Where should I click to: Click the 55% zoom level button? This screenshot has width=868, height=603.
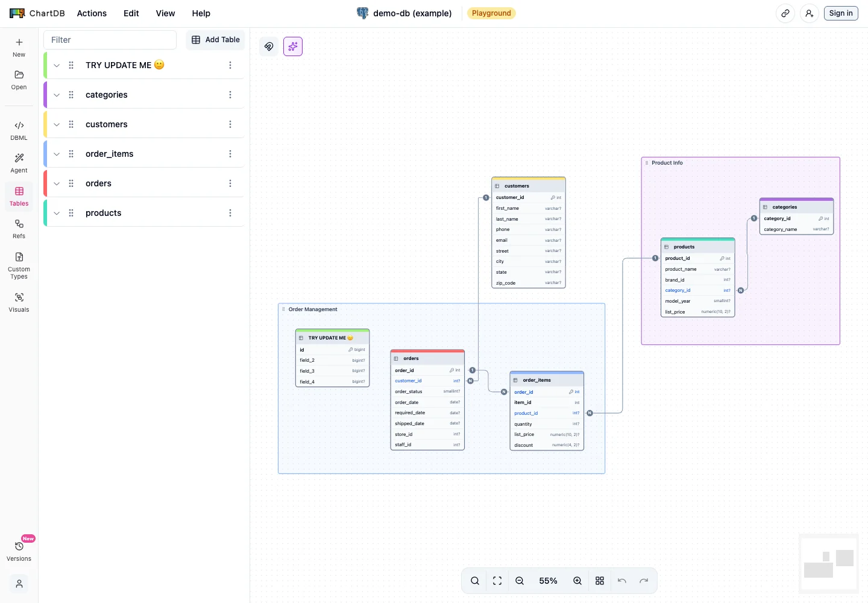point(548,581)
